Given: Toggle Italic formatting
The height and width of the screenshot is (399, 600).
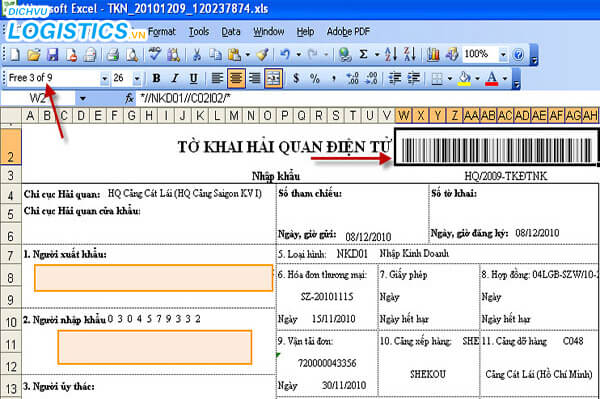Looking at the screenshot, I should [x=175, y=78].
